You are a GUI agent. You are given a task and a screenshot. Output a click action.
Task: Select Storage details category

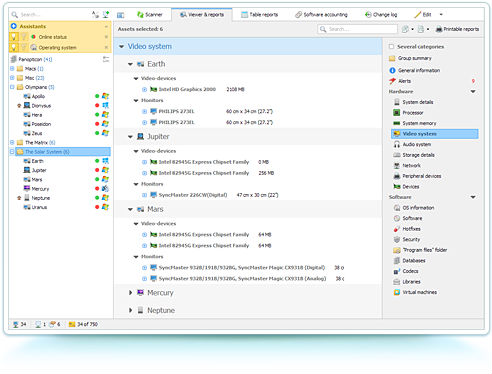click(414, 155)
